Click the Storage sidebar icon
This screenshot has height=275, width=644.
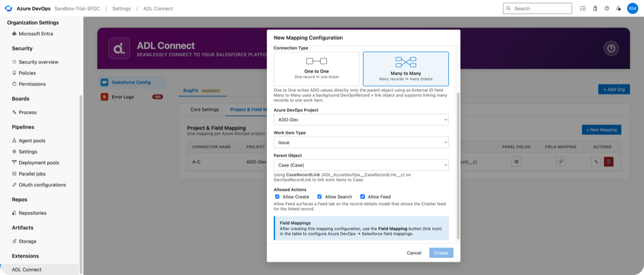coord(14,242)
